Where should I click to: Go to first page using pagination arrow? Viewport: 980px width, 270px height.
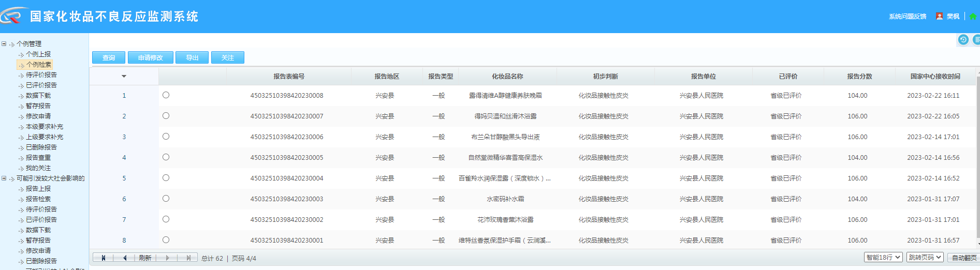104,258
